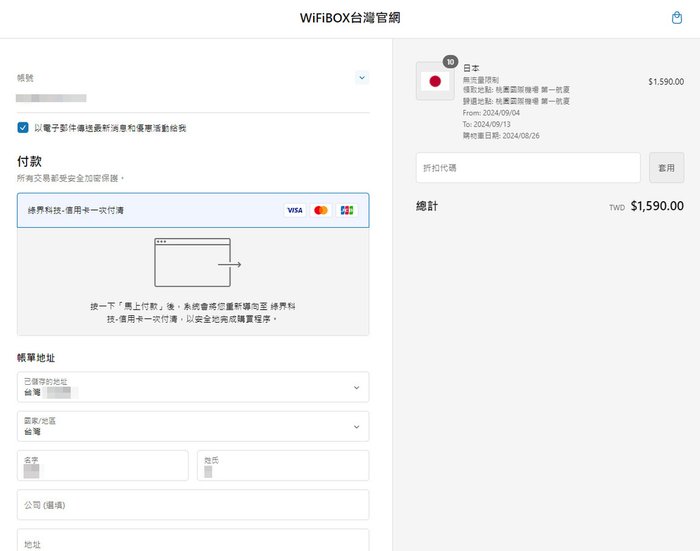Open the saved address dropdown
This screenshot has height=551, width=700.
(193, 387)
